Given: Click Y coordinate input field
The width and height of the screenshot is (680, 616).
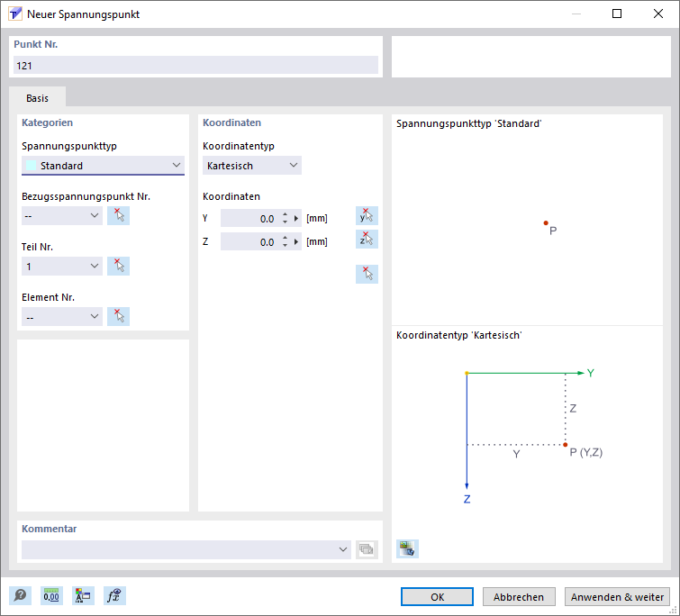Looking at the screenshot, I should pyautogui.click(x=250, y=219).
